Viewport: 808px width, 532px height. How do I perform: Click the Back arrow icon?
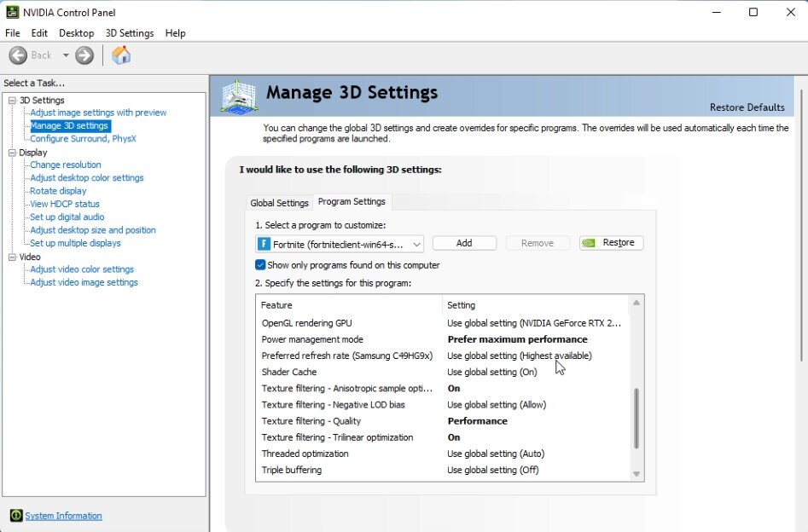click(x=18, y=55)
